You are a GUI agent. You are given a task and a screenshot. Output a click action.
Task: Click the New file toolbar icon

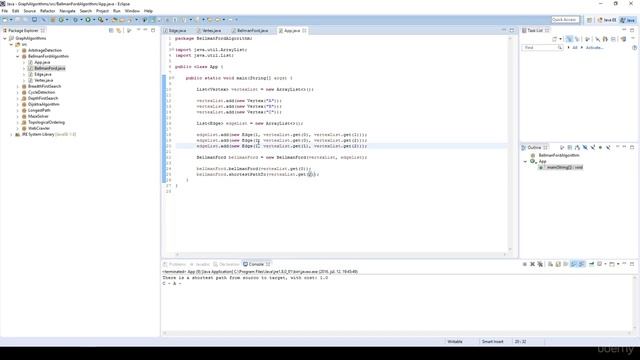(5, 20)
